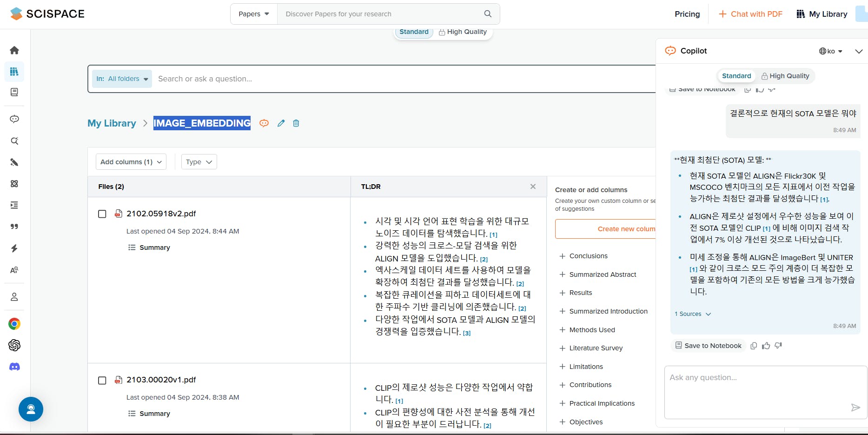Open My Library in top bar
Image resolution: width=868 pixels, height=435 pixels.
pyautogui.click(x=822, y=14)
